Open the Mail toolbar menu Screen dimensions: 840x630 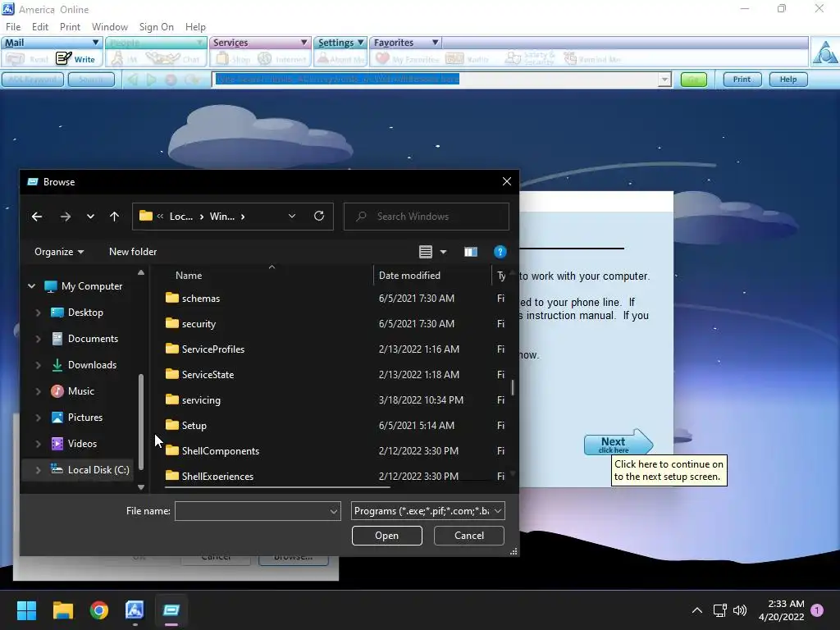pyautogui.click(x=52, y=43)
